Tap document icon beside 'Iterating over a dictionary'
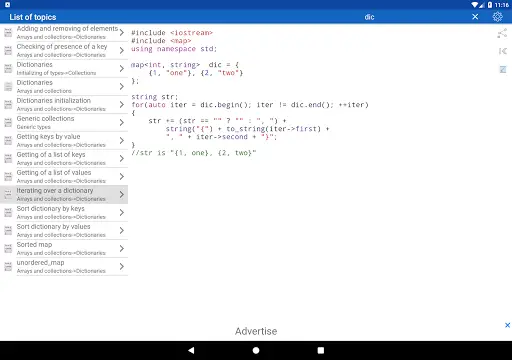Viewport: 512px width, 360px height. click(8, 195)
